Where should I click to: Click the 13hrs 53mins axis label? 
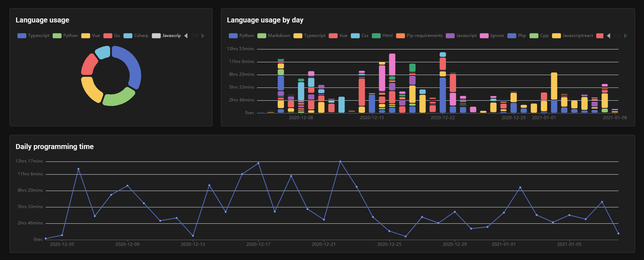(x=240, y=49)
